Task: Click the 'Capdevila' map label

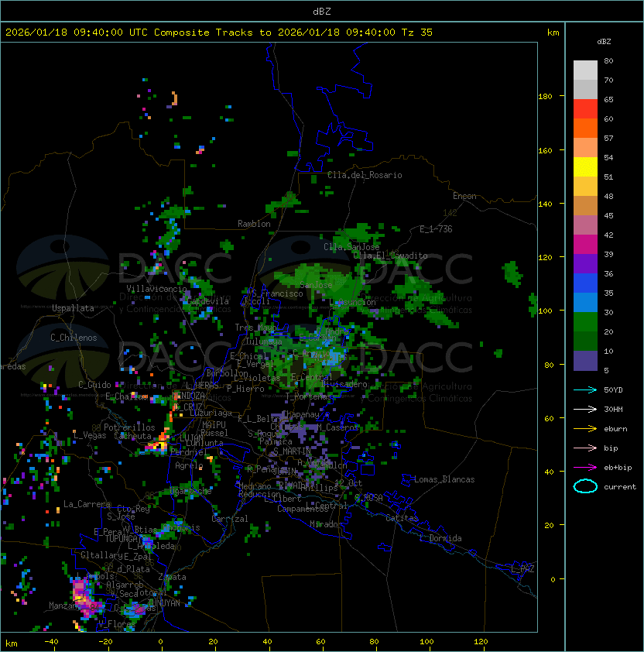Action: tap(208, 301)
